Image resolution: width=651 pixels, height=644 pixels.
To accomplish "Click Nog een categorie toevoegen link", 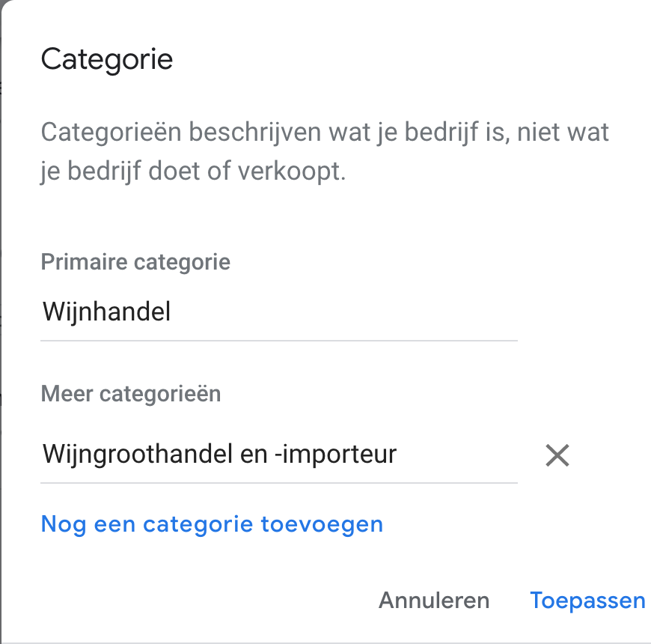I will [x=212, y=523].
